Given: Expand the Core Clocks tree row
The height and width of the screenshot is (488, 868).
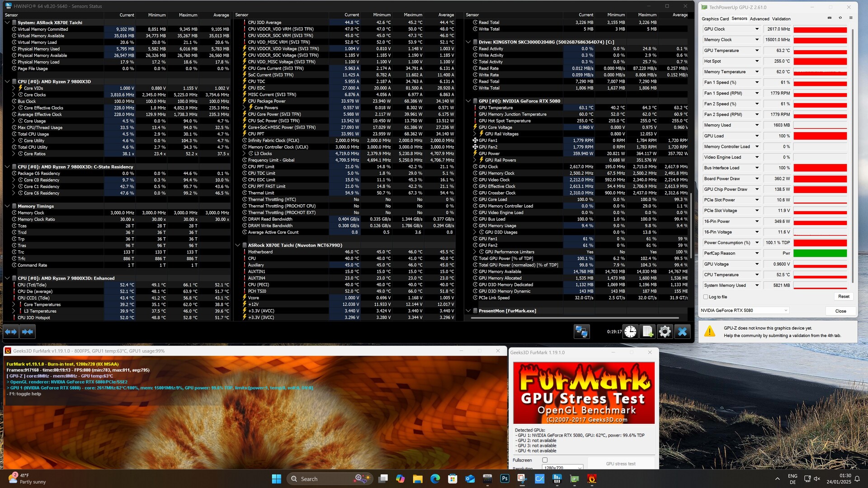Looking at the screenshot, I should click(x=14, y=95).
